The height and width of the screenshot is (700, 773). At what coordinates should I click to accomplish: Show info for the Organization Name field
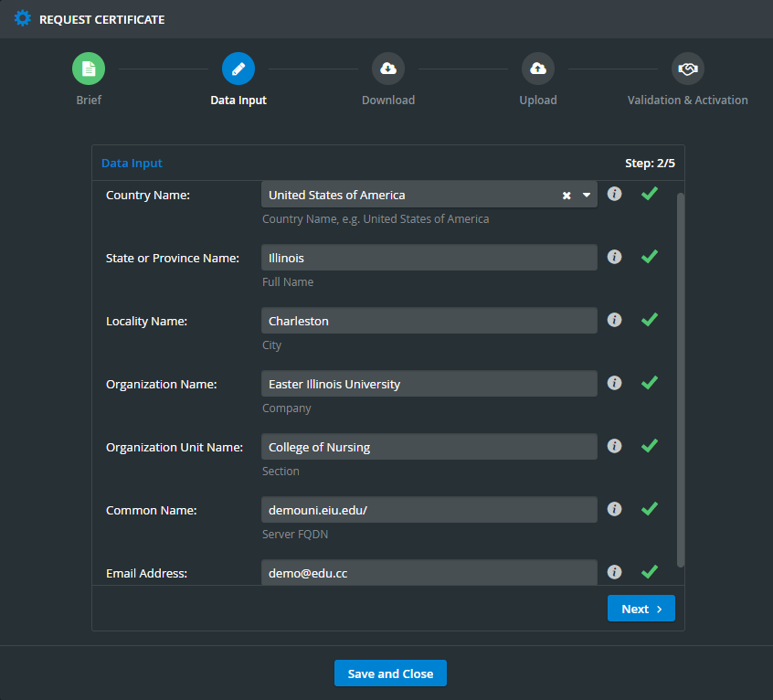[614, 383]
